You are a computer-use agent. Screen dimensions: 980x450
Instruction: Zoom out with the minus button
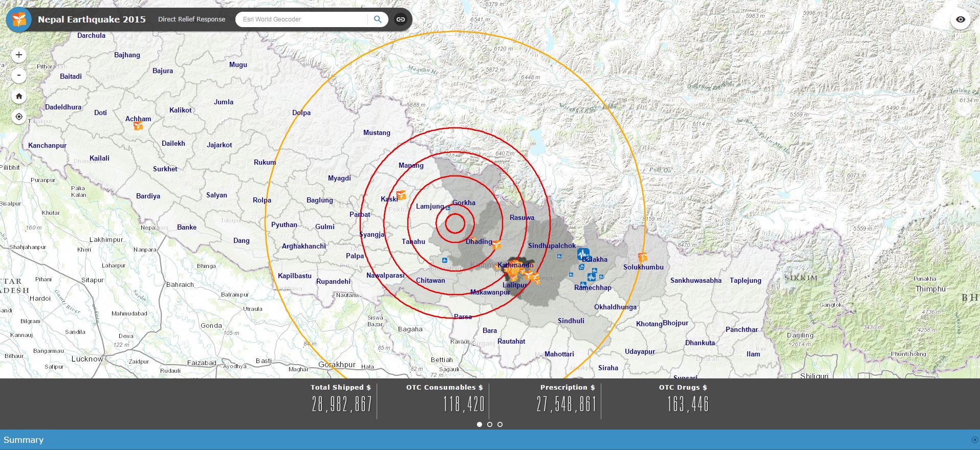[x=19, y=76]
